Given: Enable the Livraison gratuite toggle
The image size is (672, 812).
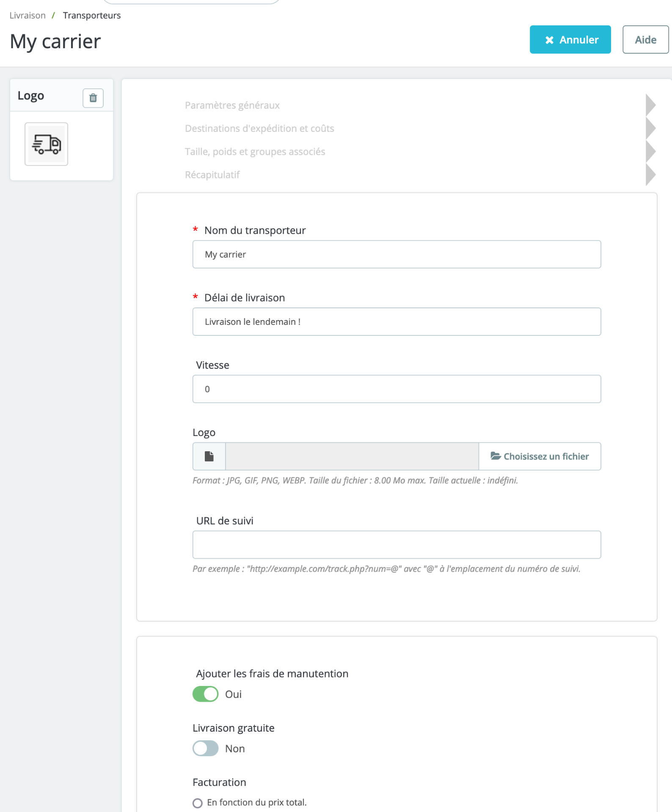Looking at the screenshot, I should tap(206, 748).
